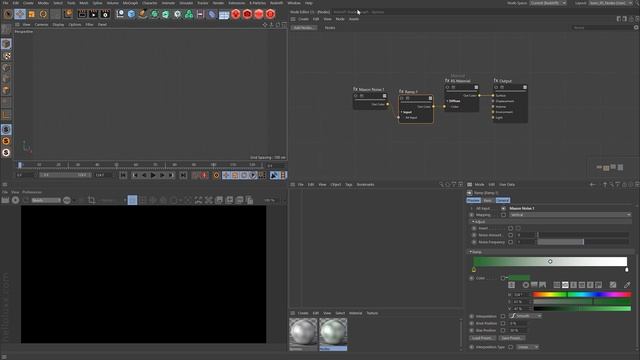
Task: Click the hue slider in color chooser
Action: pyautogui.click(x=582, y=294)
